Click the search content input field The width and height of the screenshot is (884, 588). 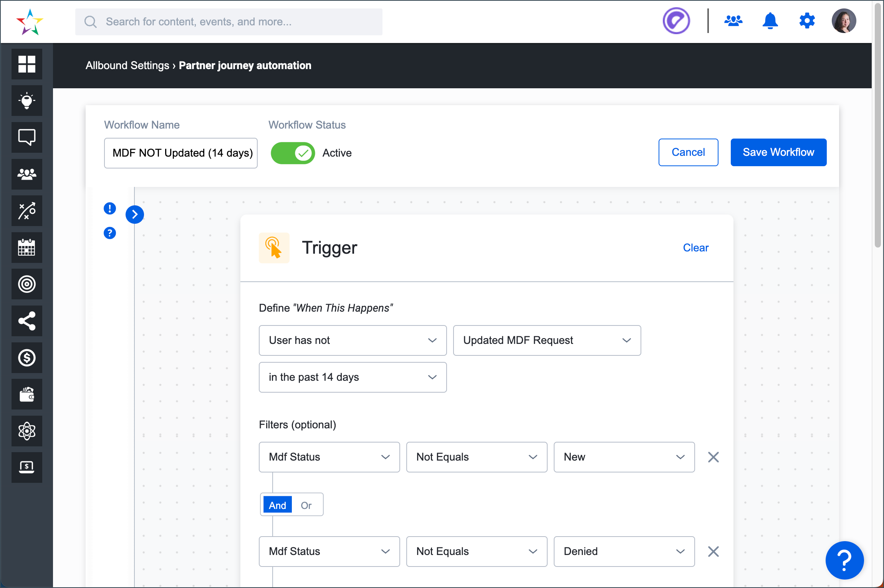[x=229, y=22]
